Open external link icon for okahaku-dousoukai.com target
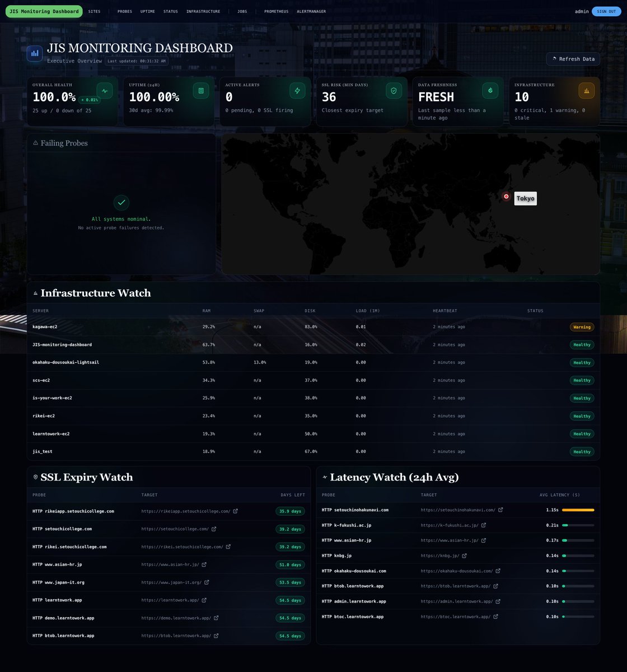The height and width of the screenshot is (672, 627). [498, 571]
